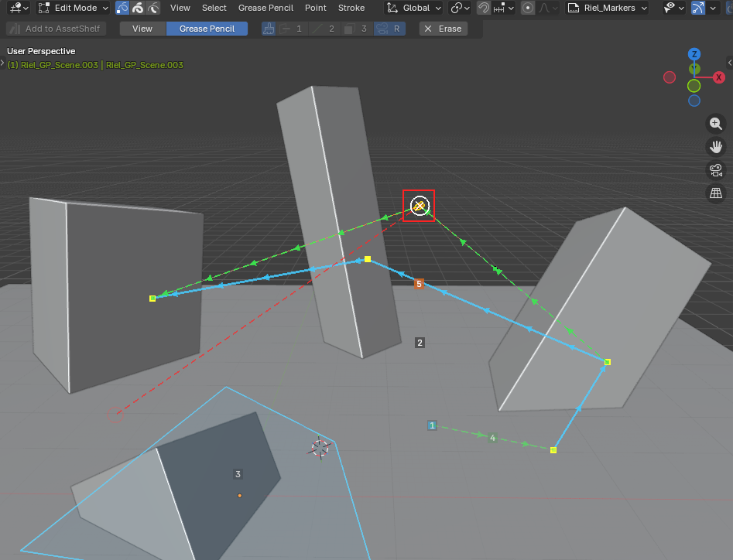
Task: Click the orange object origin dot
Action: click(x=240, y=496)
